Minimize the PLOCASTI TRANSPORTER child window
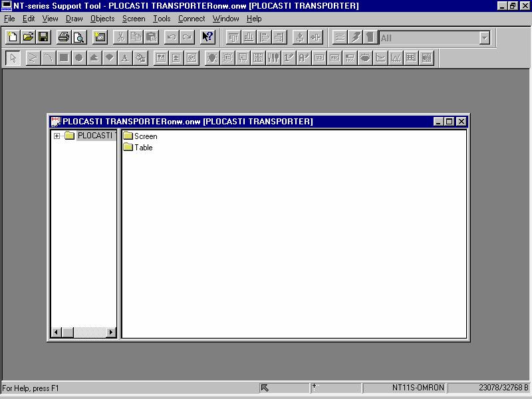The image size is (532, 399). pos(438,122)
